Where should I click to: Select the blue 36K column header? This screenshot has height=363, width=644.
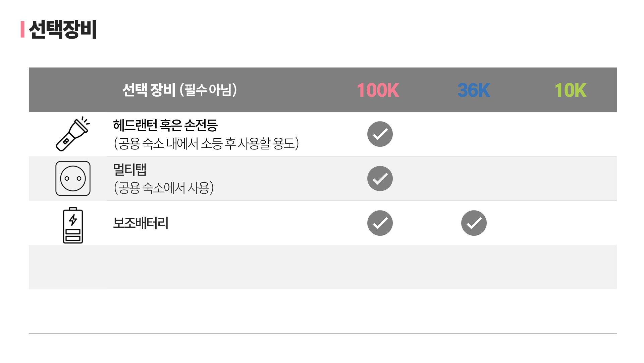click(x=474, y=90)
